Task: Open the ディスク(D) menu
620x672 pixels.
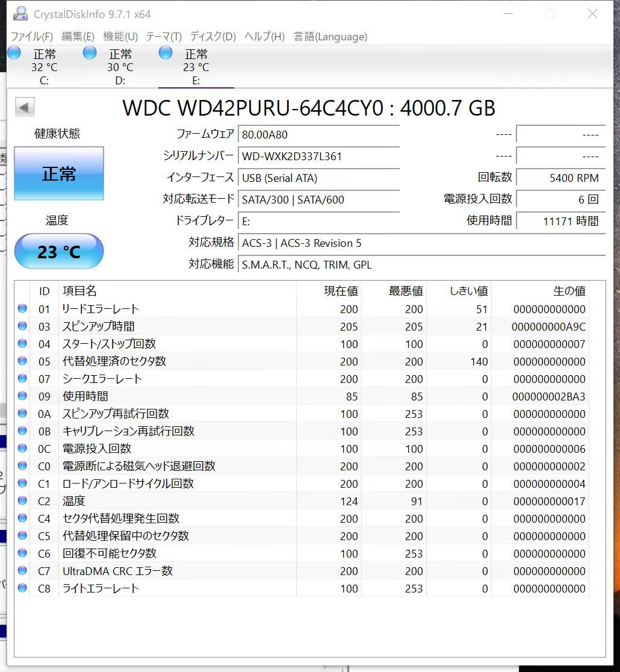Action: tap(213, 36)
